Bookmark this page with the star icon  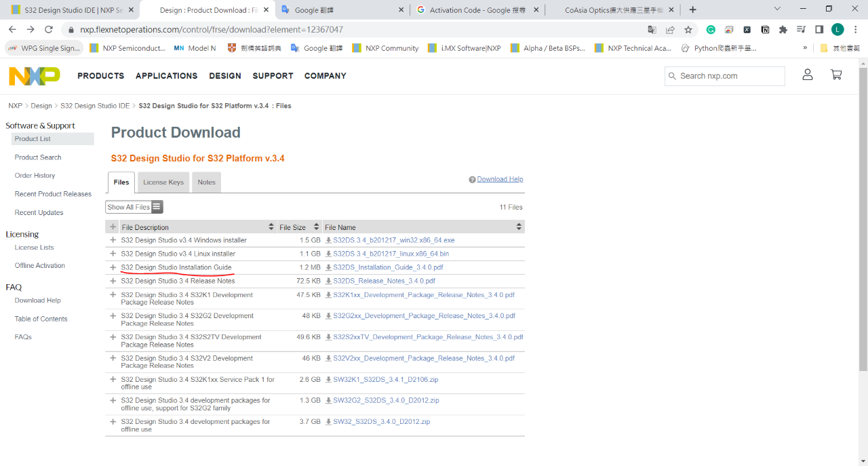click(x=688, y=30)
